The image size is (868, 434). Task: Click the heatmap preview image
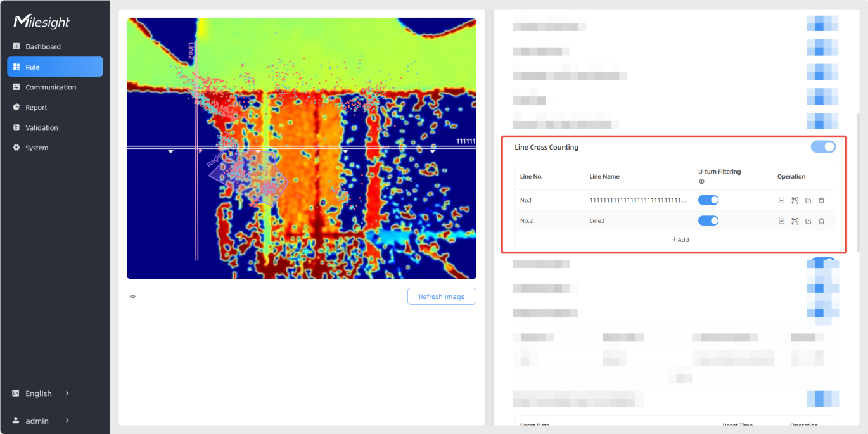[301, 148]
